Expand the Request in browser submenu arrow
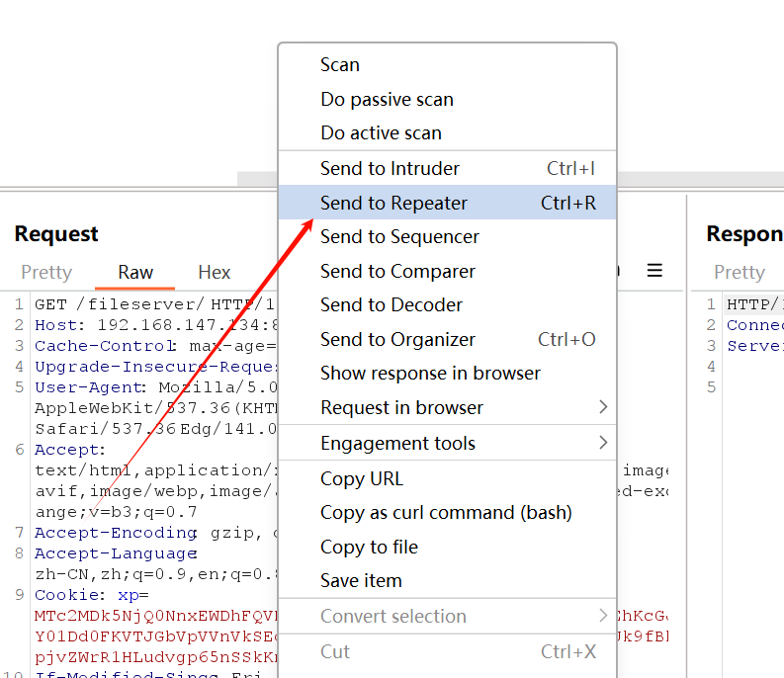 603,407
